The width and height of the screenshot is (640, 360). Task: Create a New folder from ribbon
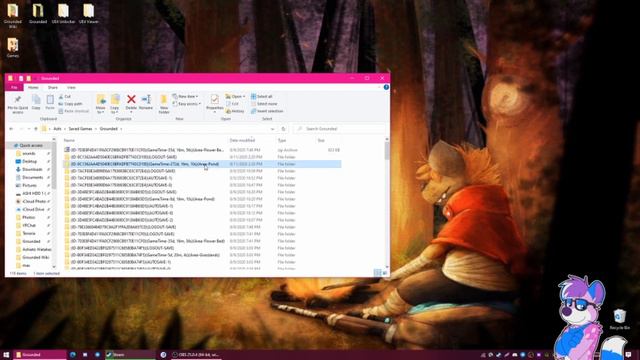tap(164, 104)
